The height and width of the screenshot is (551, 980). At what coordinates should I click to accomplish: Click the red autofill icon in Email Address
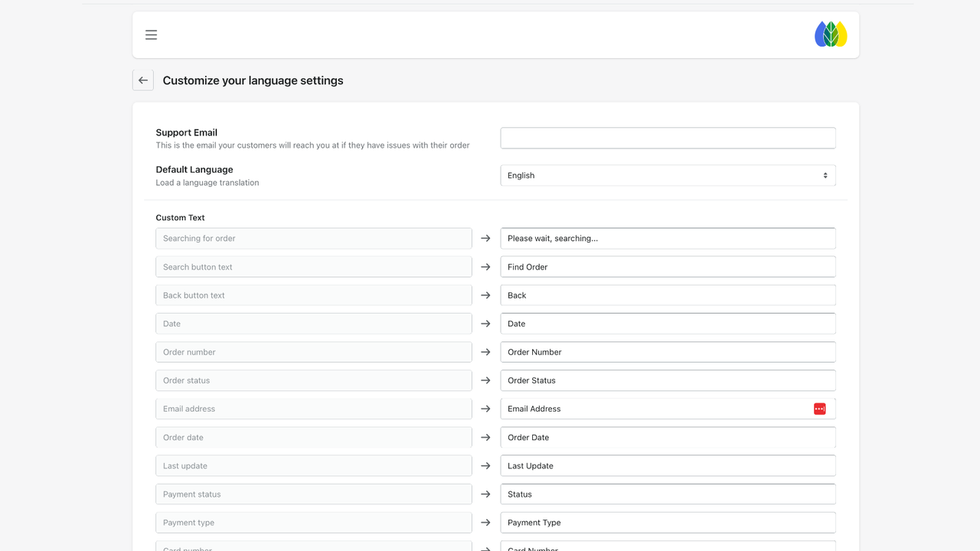(x=819, y=408)
